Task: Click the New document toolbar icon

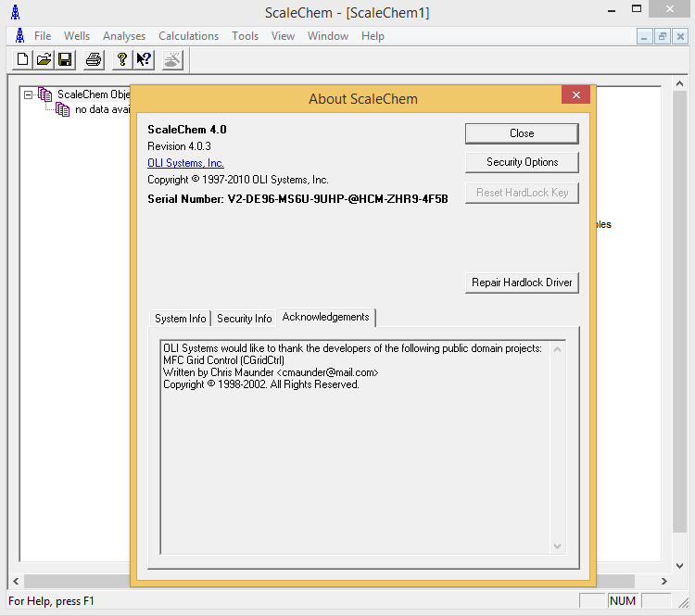Action: click(23, 60)
